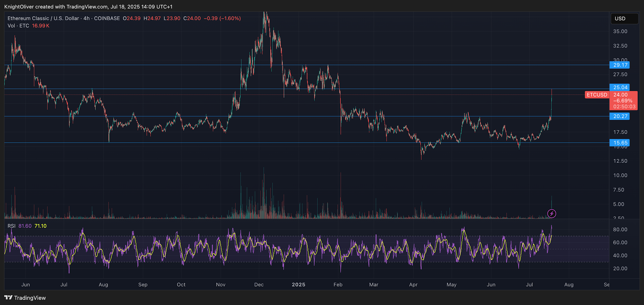The image size is (644, 305).
Task: Click the 25.04 horizontal line price label
Action: click(620, 88)
